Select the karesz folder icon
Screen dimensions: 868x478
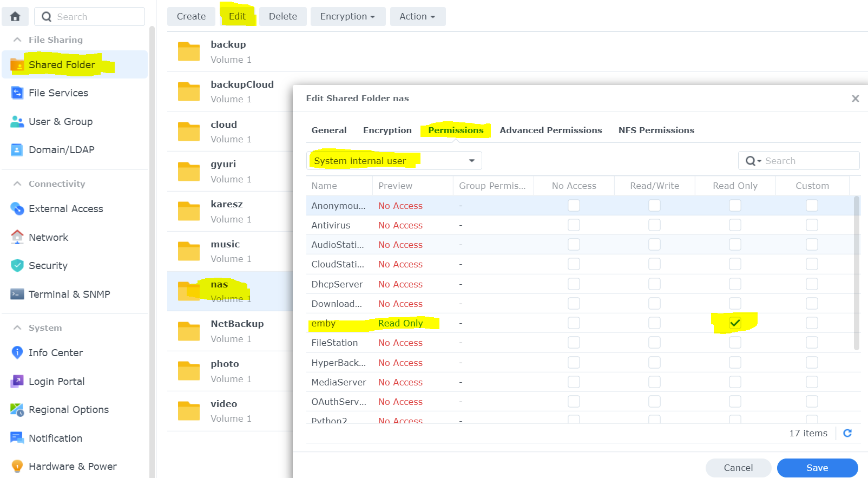[x=189, y=211]
